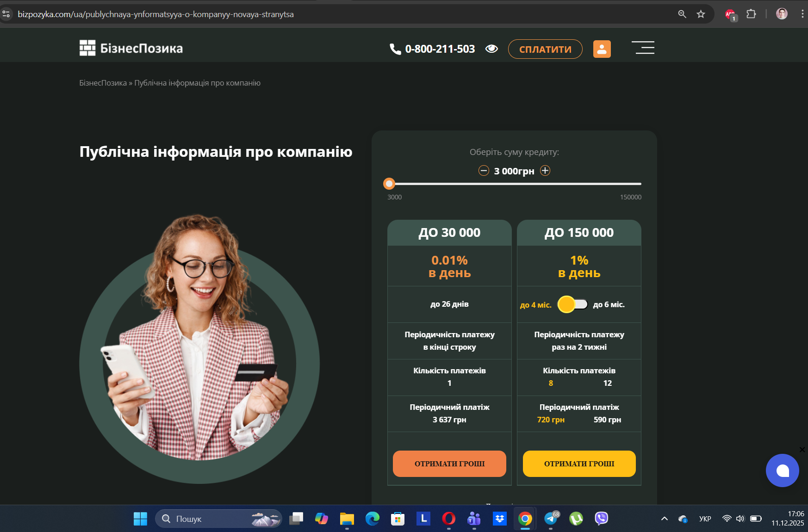This screenshot has width=808, height=532.
Task: Call the 0-800-211-503 phone number
Action: pyautogui.click(x=432, y=49)
